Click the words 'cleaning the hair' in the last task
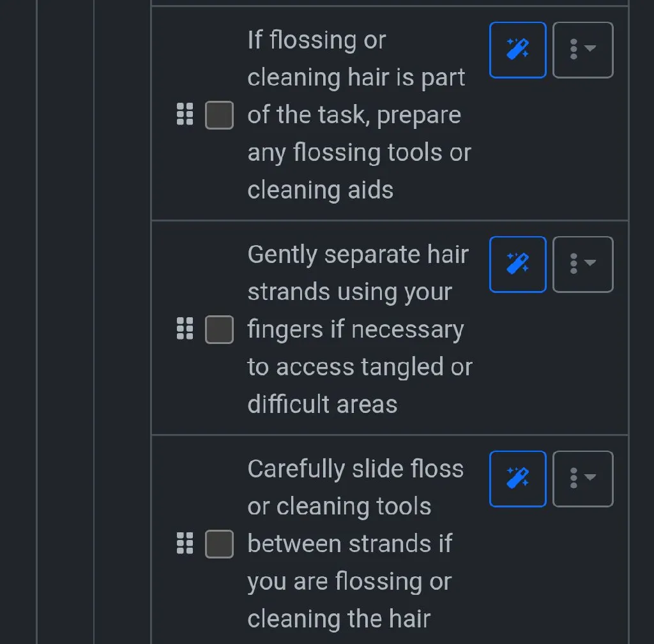The height and width of the screenshot is (644, 654). (338, 618)
